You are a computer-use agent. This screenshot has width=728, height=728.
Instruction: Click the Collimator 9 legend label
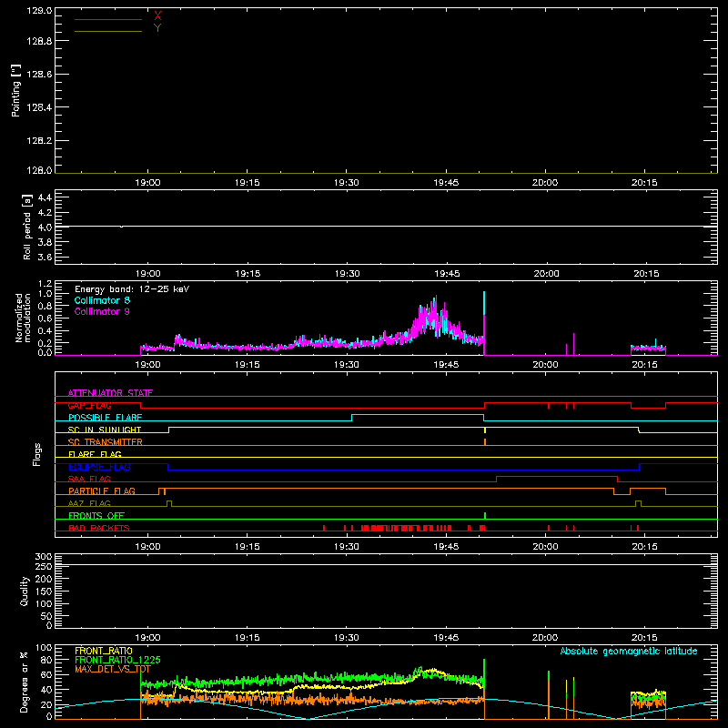coord(102,311)
